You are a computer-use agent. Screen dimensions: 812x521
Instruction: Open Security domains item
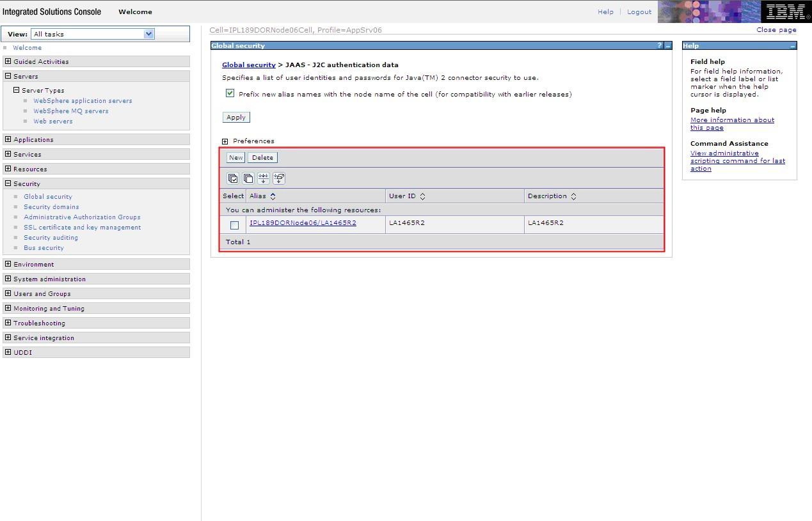51,207
